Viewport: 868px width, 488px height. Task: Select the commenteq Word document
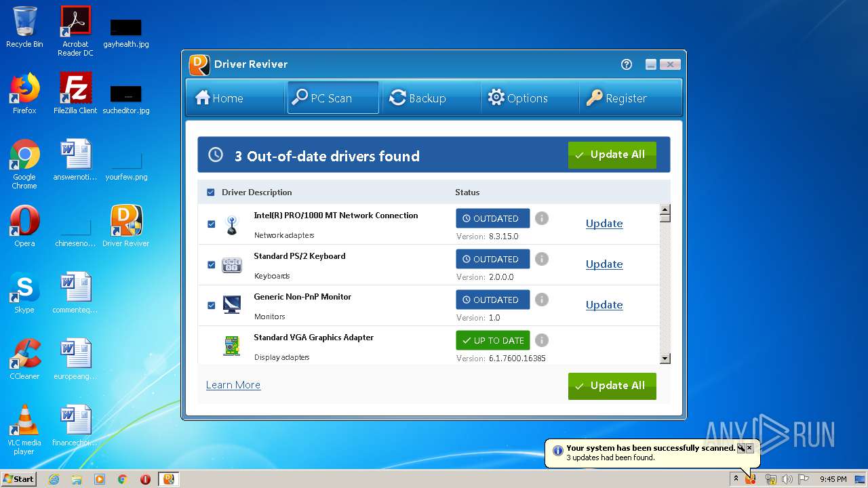(x=75, y=293)
